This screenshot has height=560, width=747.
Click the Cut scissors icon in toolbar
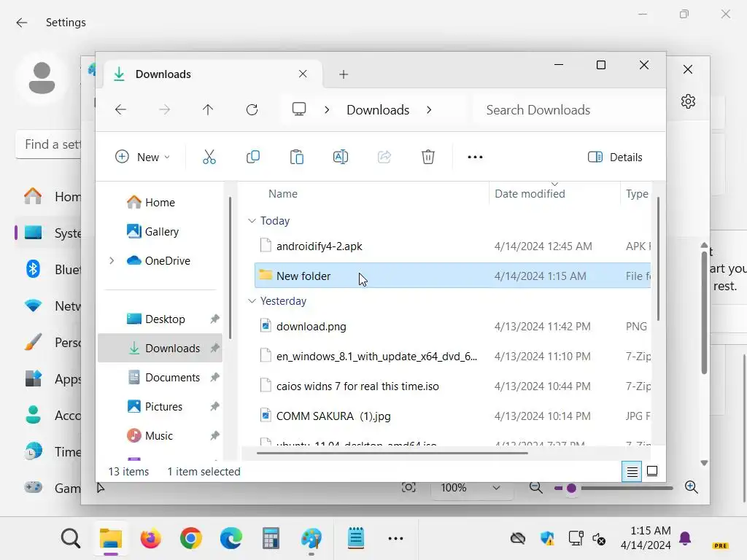209,157
